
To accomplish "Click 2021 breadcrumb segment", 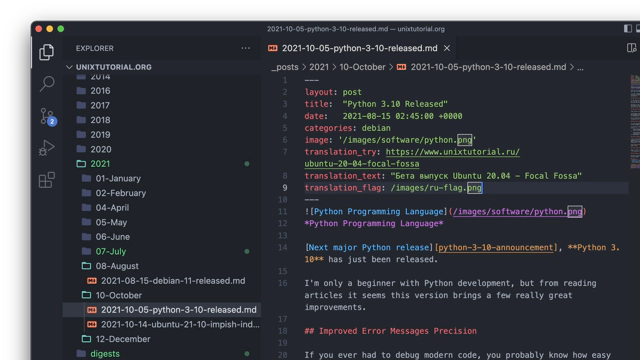I will click(x=319, y=67).
